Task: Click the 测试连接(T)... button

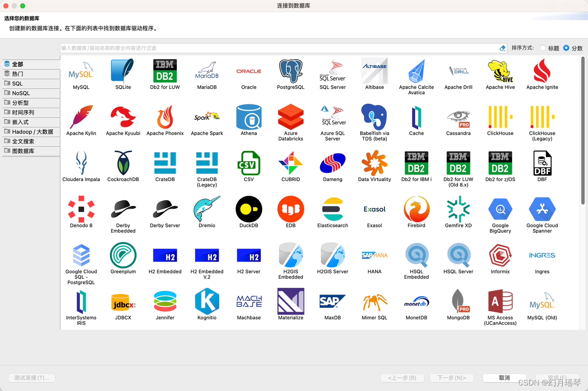Action: tap(32, 378)
